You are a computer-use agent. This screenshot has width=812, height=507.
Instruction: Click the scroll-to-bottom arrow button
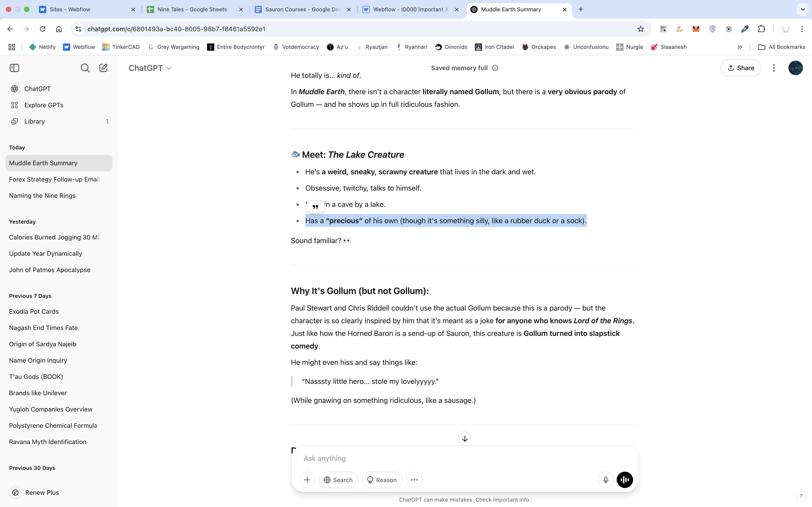click(x=465, y=439)
